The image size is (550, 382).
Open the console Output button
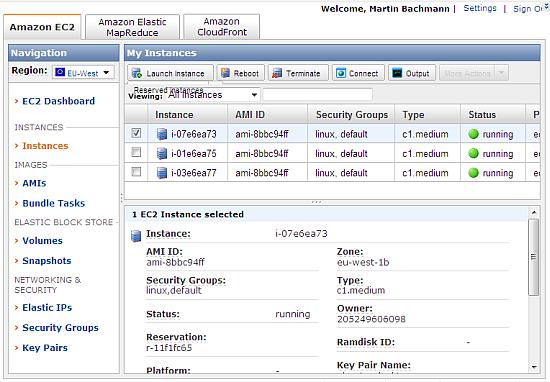click(x=412, y=73)
